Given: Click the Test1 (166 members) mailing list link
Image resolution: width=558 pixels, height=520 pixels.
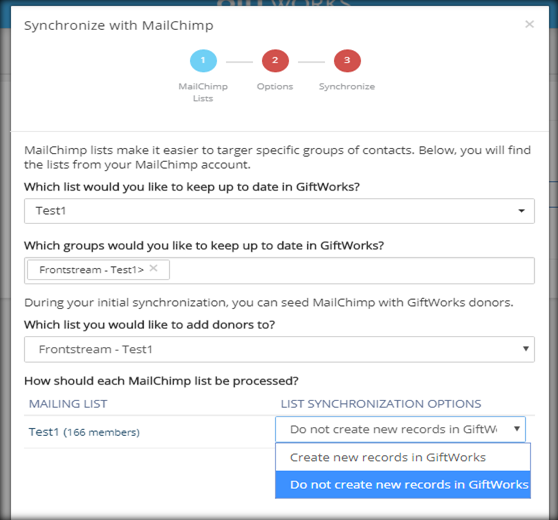Looking at the screenshot, I should [x=84, y=432].
